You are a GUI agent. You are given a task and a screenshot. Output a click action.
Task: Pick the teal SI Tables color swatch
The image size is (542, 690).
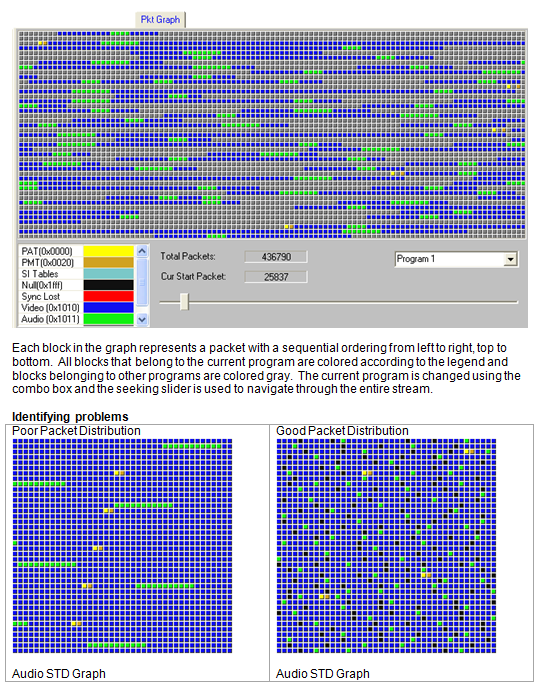[x=109, y=274]
